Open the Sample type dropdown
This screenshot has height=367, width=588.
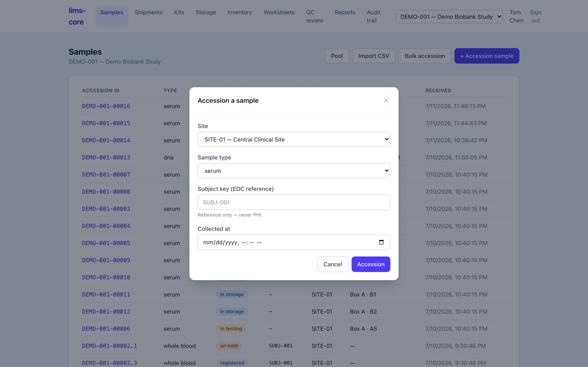[x=294, y=171]
